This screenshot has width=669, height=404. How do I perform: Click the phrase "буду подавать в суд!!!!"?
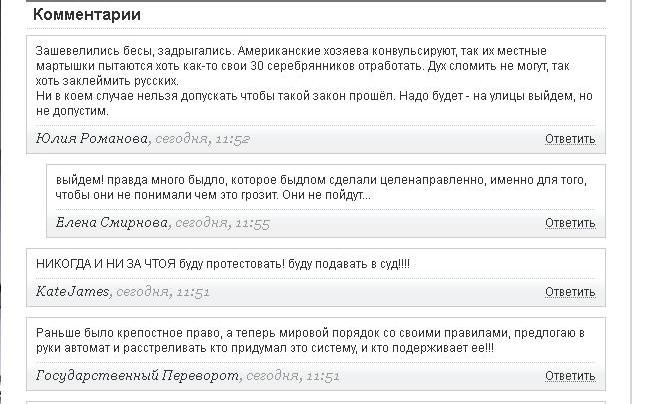[346, 263]
